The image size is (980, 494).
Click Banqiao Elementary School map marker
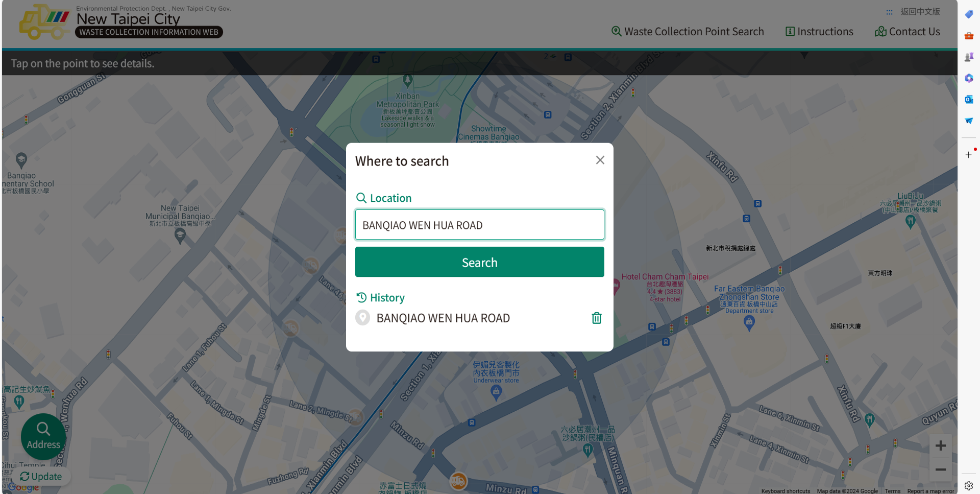[x=21, y=161]
